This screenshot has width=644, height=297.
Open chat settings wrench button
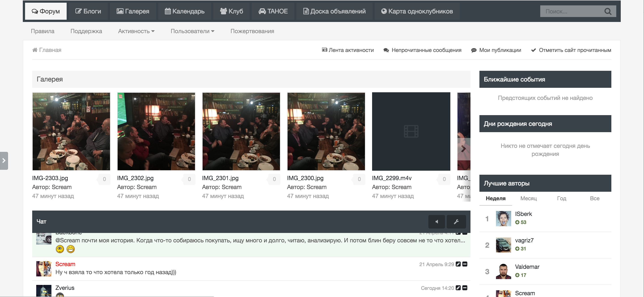click(x=456, y=222)
